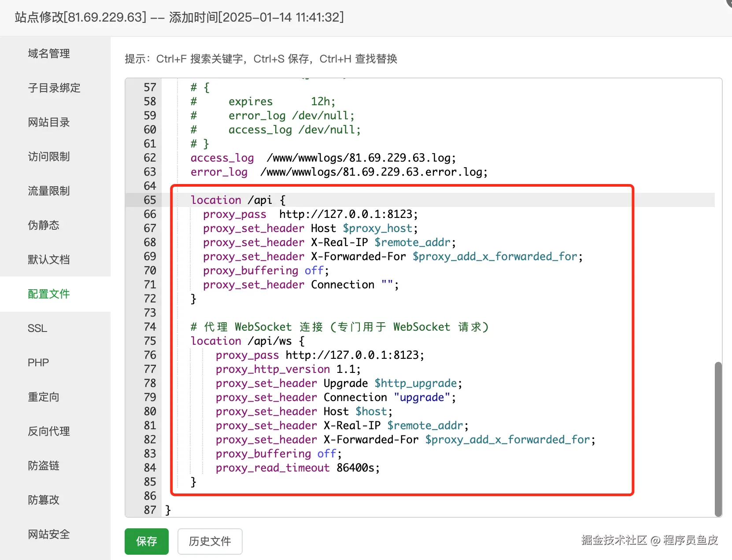This screenshot has width=732, height=560.
Task: Click the access_log path on line 62
Action: 361,158
